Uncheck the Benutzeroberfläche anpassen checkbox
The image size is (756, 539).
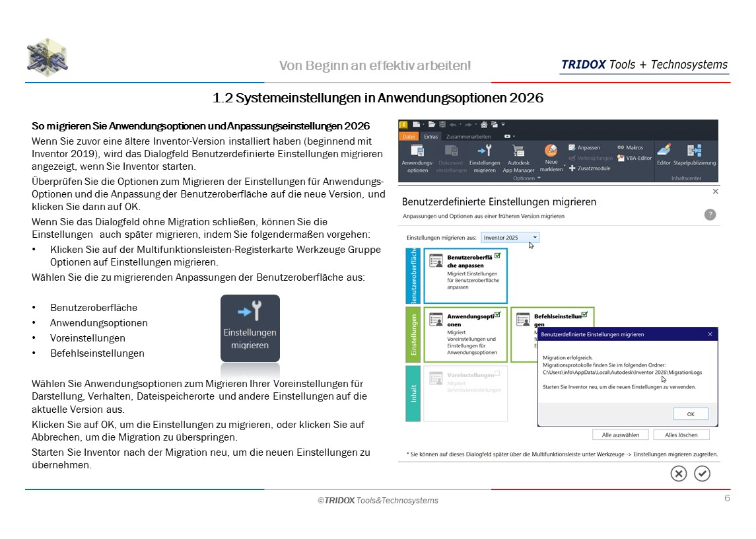(x=497, y=255)
